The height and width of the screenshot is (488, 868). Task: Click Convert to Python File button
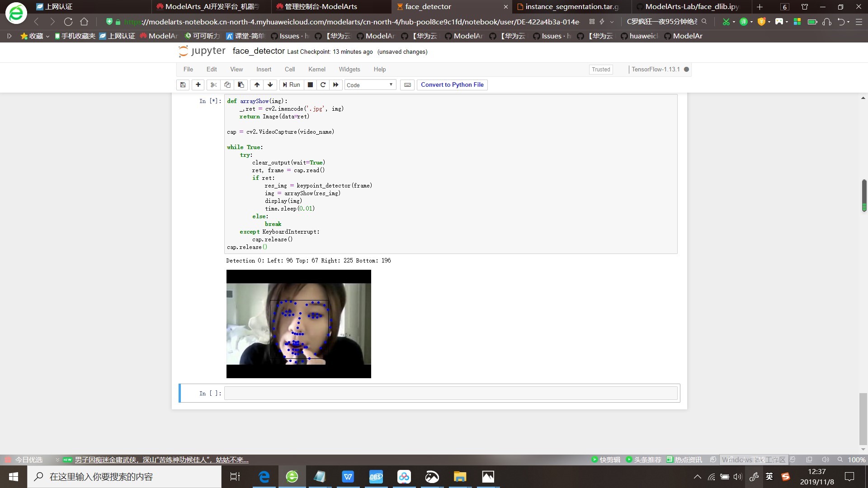pos(452,84)
